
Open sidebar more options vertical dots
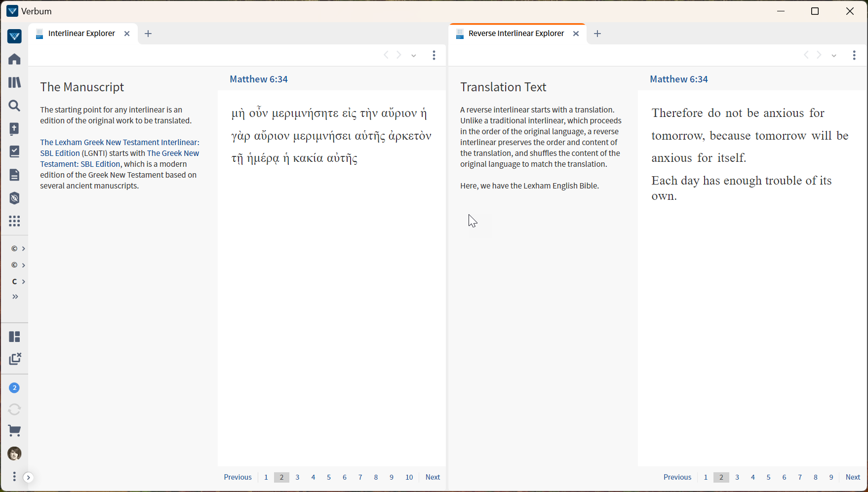click(14, 477)
